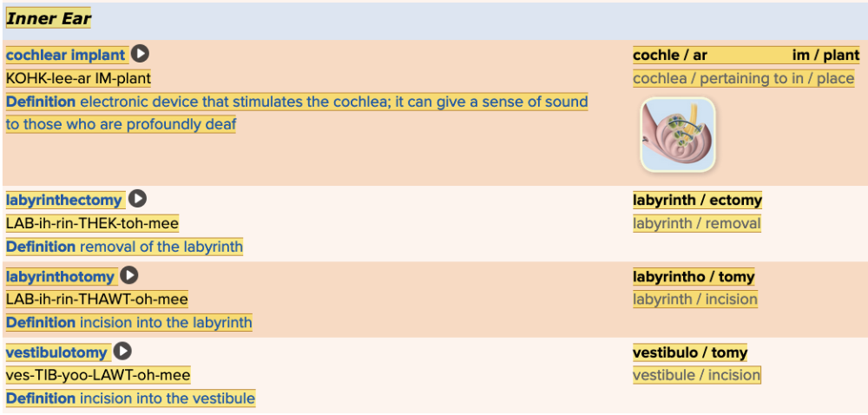The image size is (868, 415).
Task: Click the cochlear implant term link
Action: coord(66,55)
